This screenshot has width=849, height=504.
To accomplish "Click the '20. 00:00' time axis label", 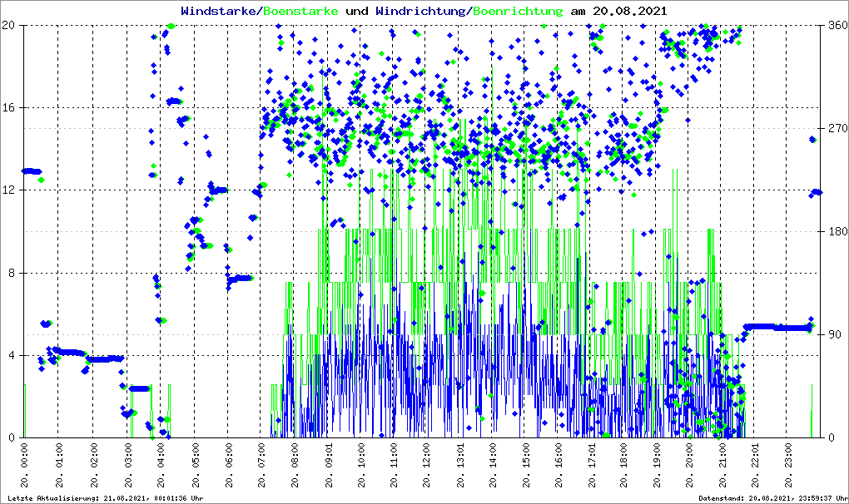I will point(25,466).
